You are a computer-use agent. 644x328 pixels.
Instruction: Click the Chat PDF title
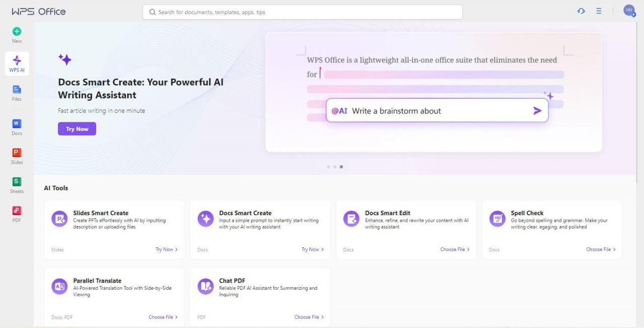(x=232, y=281)
